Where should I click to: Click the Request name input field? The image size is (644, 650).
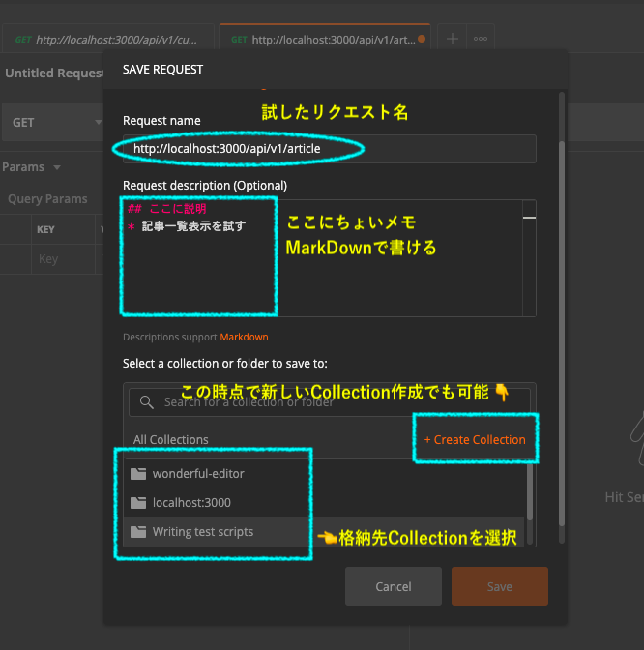[x=330, y=149]
